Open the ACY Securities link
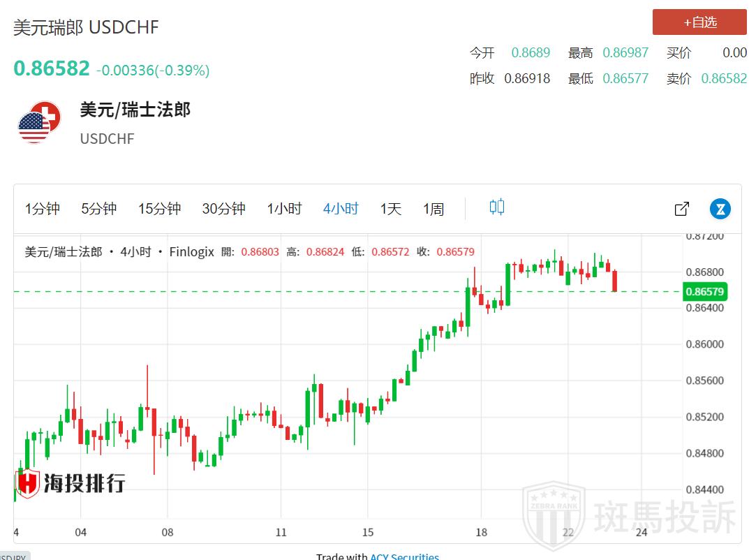The width and height of the screenshot is (749, 560). coord(404,556)
